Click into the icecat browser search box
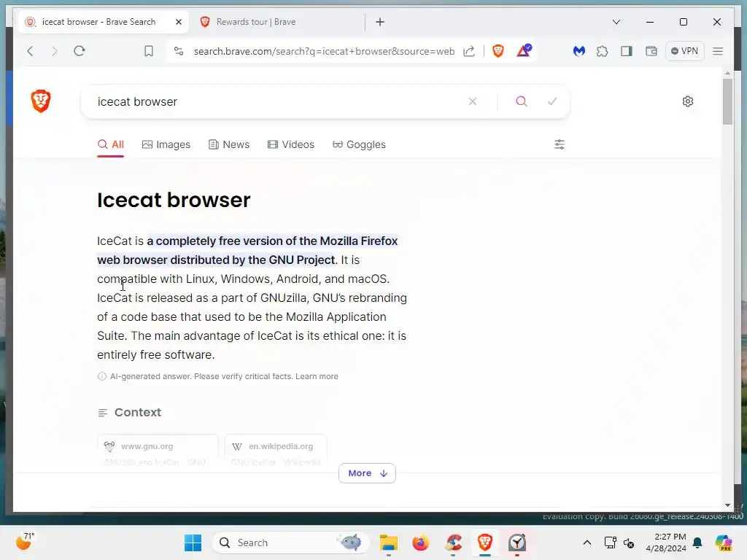Viewport: 747px width, 560px height. coord(276,101)
